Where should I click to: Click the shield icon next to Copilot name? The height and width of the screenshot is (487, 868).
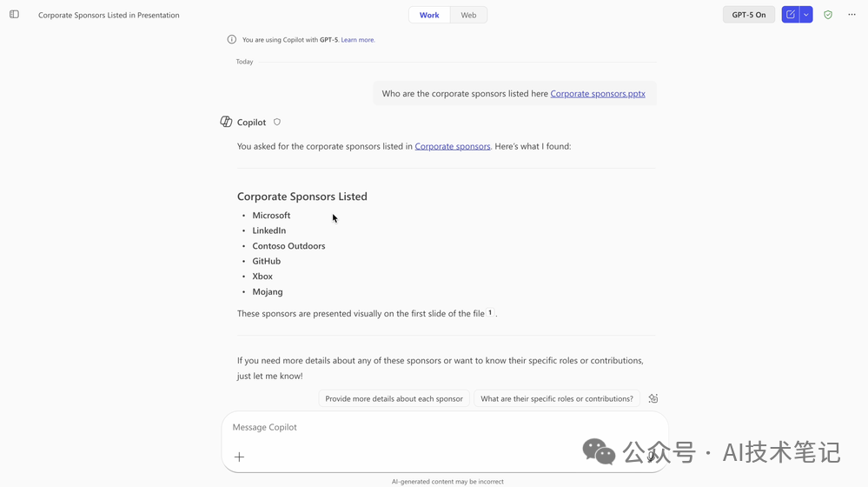277,122
